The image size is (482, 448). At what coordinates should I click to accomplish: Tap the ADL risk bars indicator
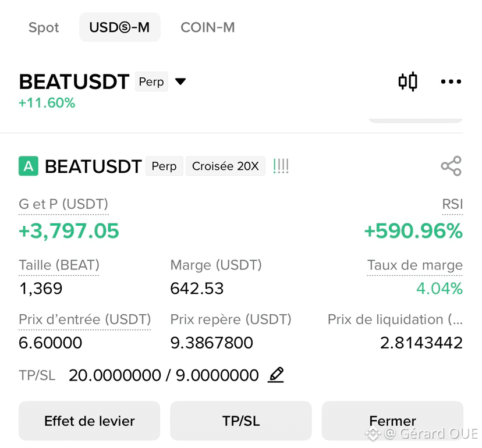pos(281,166)
